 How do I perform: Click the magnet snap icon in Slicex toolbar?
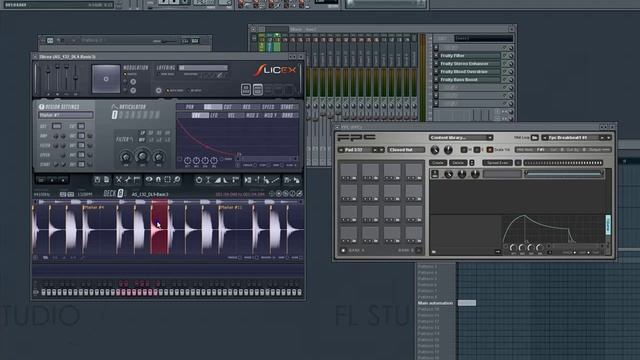(x=158, y=180)
